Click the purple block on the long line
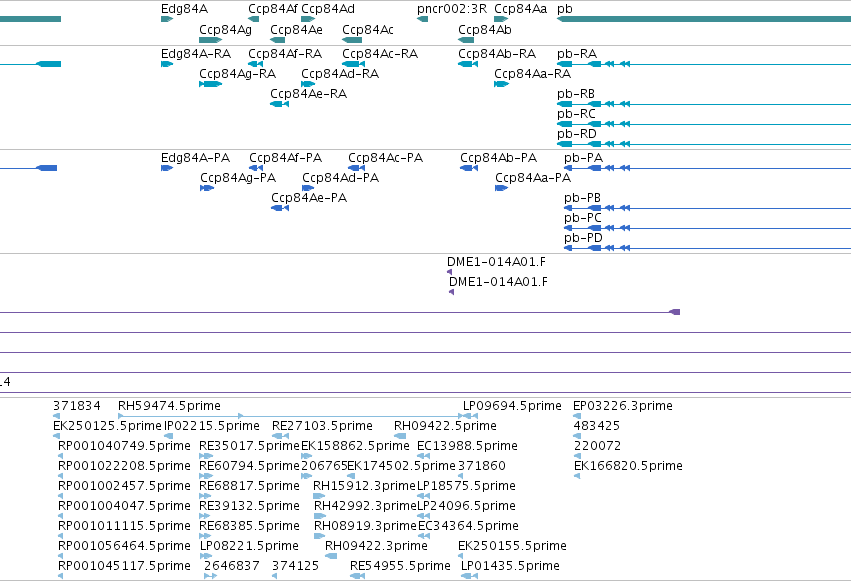This screenshot has width=851, height=581. [x=675, y=312]
